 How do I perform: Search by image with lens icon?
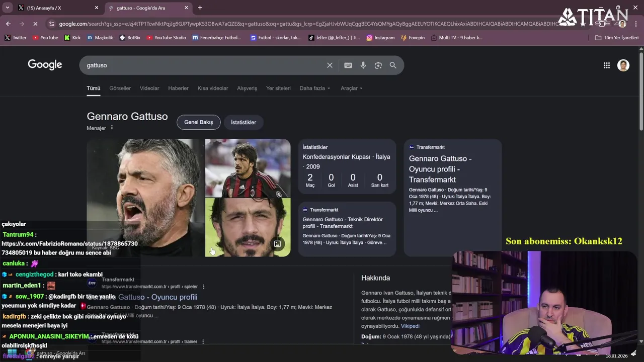click(378, 65)
